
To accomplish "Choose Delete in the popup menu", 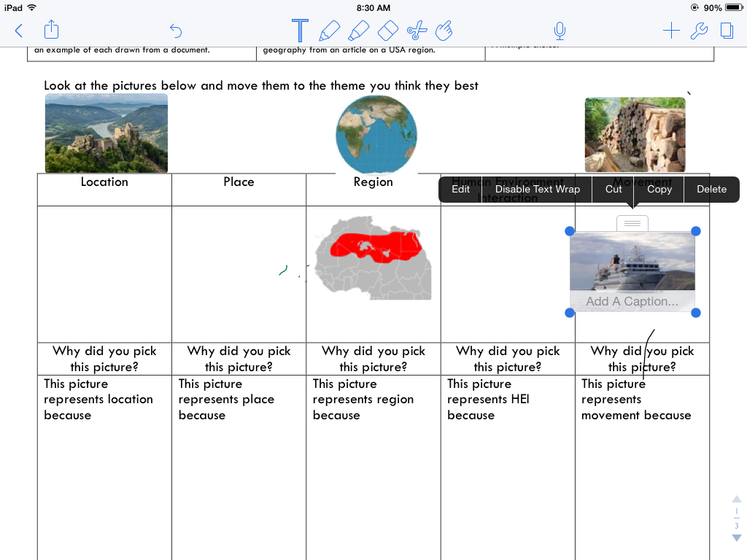I will click(712, 189).
